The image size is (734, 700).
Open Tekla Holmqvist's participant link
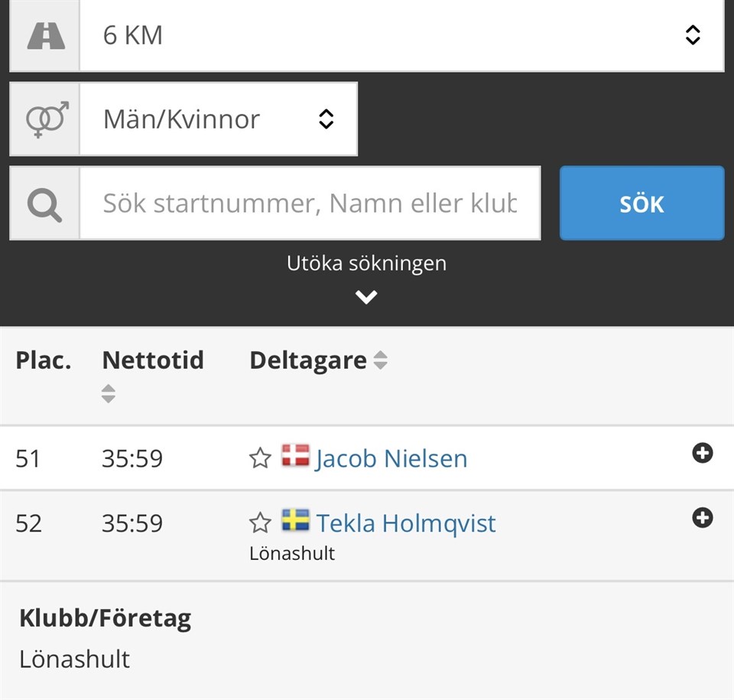coord(406,523)
